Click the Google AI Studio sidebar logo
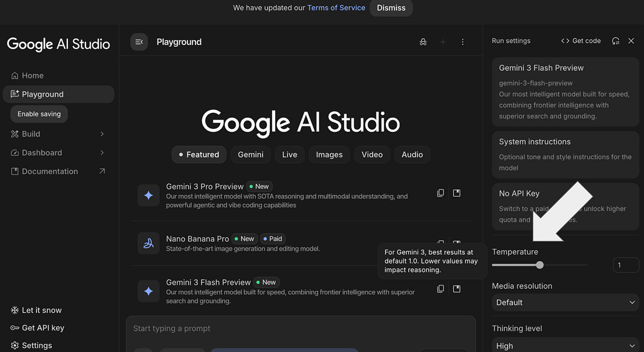Screen dimensions: 644x352 coord(59,44)
